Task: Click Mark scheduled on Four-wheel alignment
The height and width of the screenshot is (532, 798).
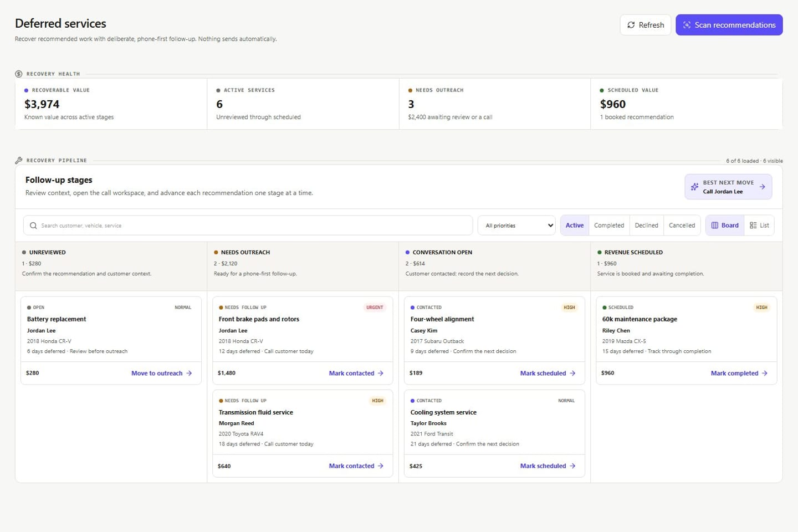Action: coord(548,373)
